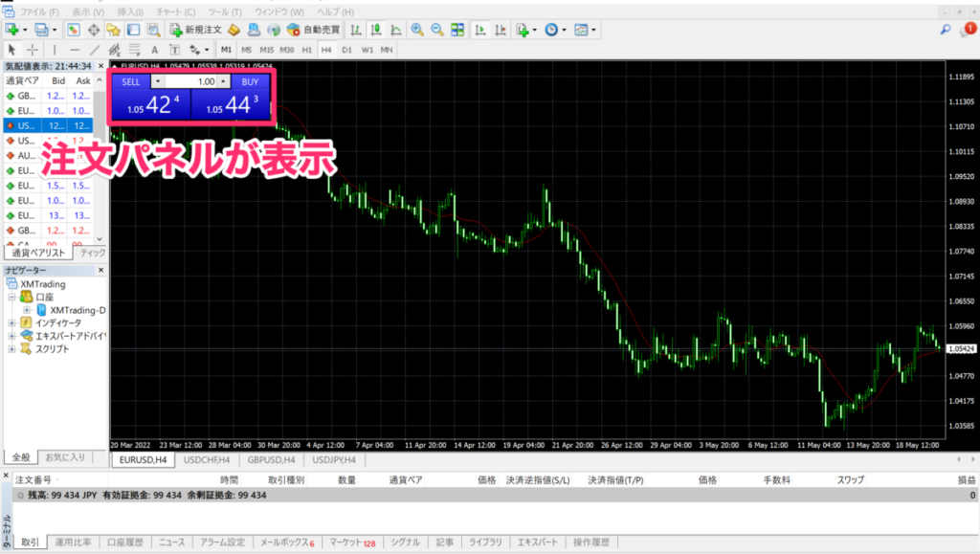Set timeframe to MN
Image resolution: width=980 pixels, height=554 pixels.
[387, 50]
